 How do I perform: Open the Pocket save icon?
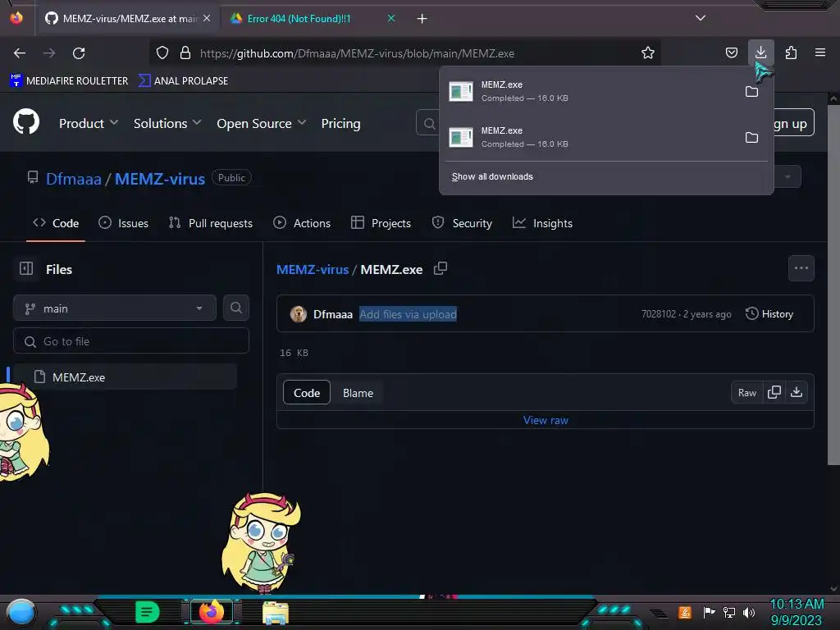[x=731, y=52]
